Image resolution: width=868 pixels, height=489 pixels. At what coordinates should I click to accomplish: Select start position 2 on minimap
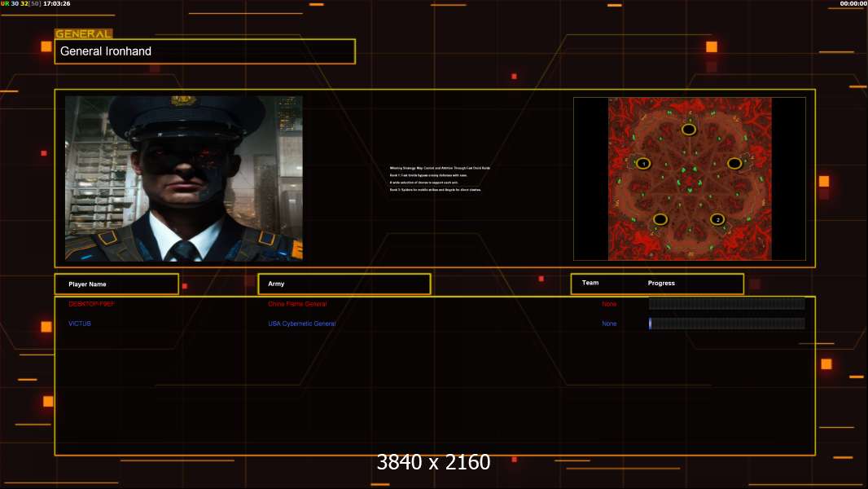coord(717,219)
